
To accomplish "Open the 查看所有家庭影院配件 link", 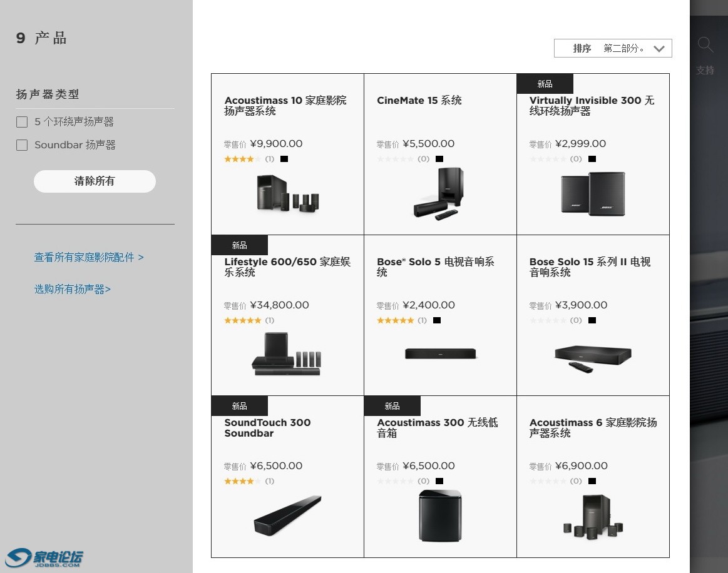I will click(89, 257).
